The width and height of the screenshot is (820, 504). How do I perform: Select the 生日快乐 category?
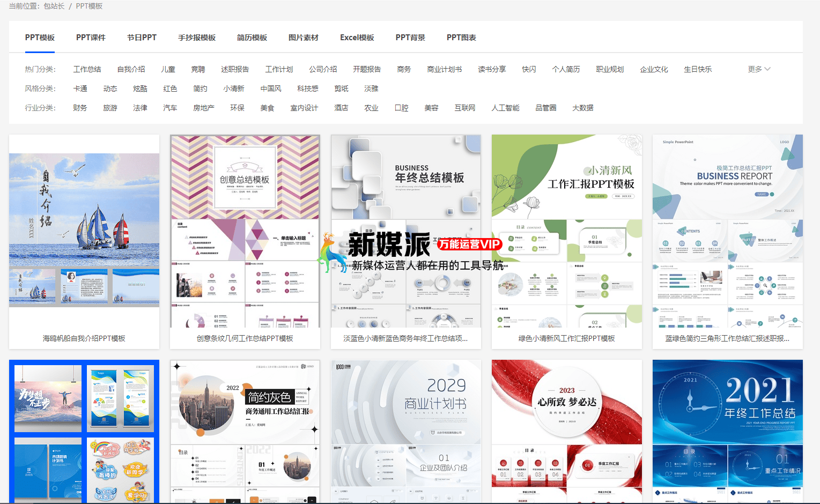pyautogui.click(x=698, y=69)
